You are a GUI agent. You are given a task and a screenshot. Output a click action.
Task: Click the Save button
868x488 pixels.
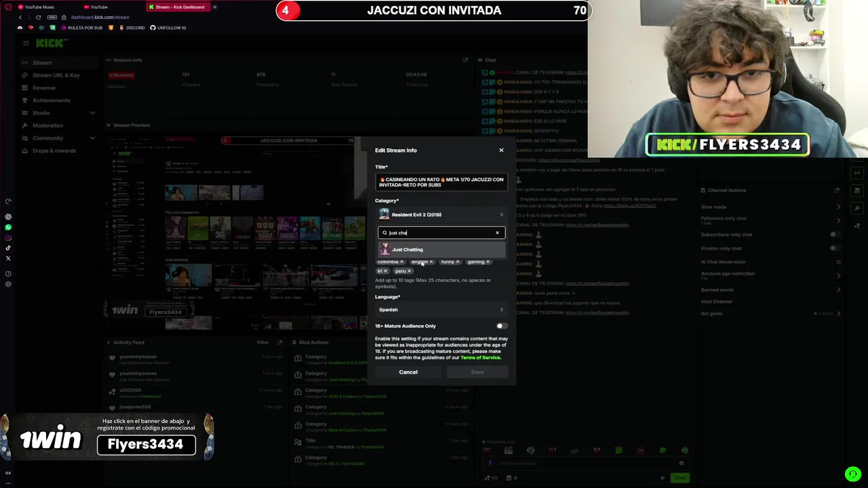click(477, 372)
